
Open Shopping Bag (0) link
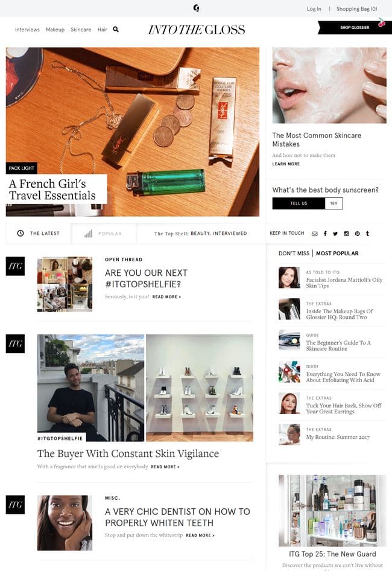(356, 8)
